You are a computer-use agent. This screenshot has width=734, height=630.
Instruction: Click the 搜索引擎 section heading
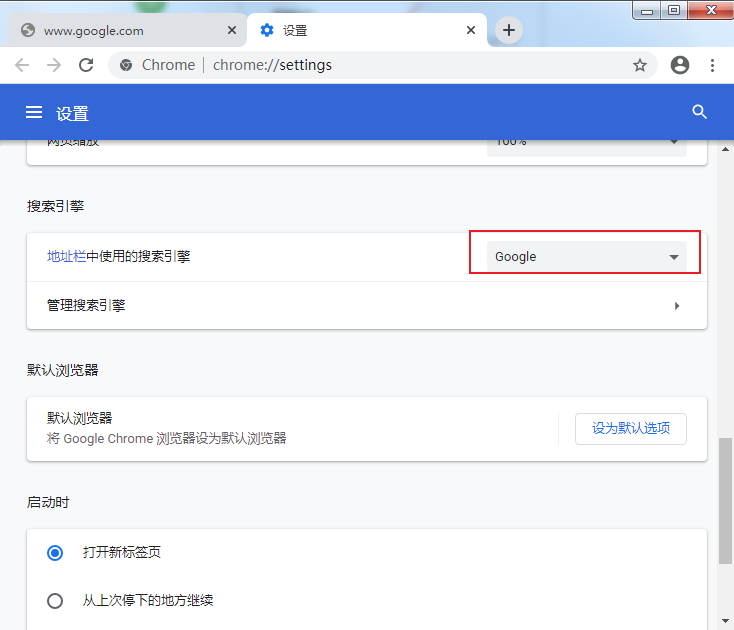point(55,206)
